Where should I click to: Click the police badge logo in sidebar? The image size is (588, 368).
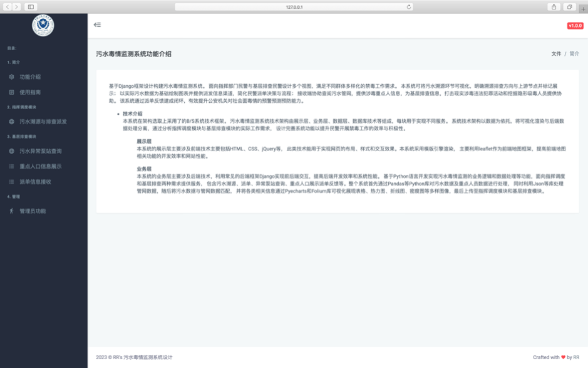coord(43,25)
